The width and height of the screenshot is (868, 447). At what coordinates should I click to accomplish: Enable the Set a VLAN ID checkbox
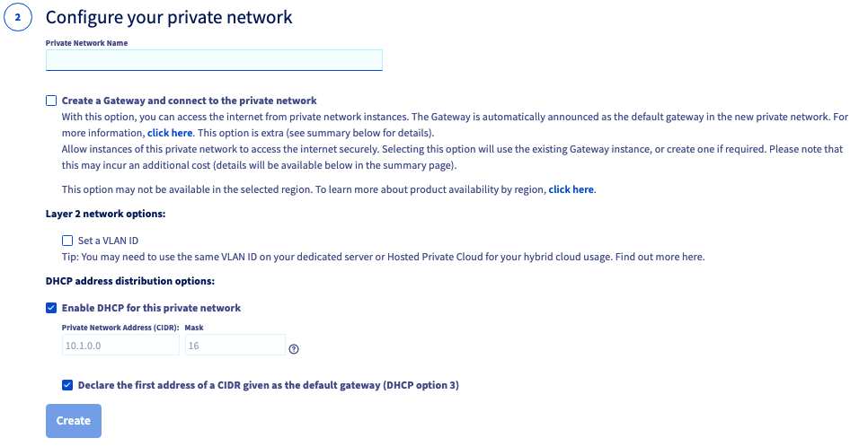click(67, 241)
